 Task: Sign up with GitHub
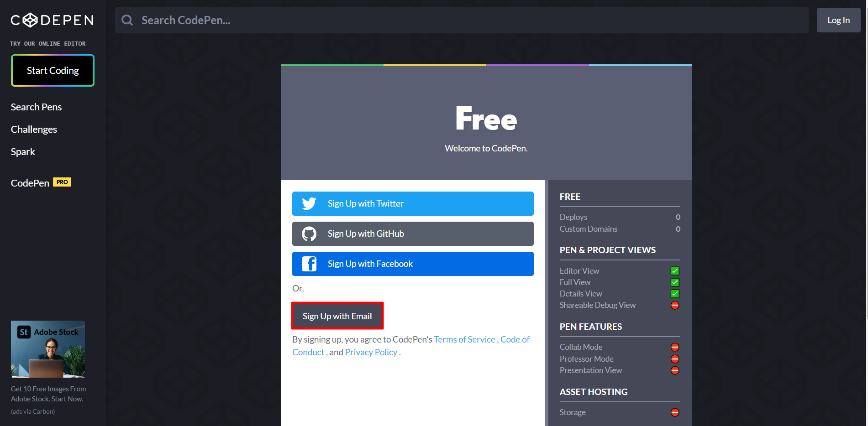point(413,234)
